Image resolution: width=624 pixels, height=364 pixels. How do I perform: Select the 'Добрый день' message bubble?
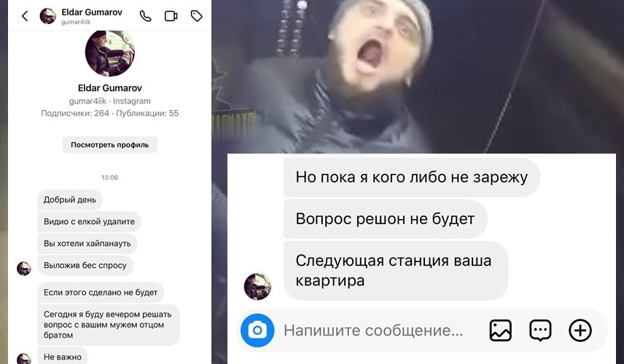click(70, 199)
